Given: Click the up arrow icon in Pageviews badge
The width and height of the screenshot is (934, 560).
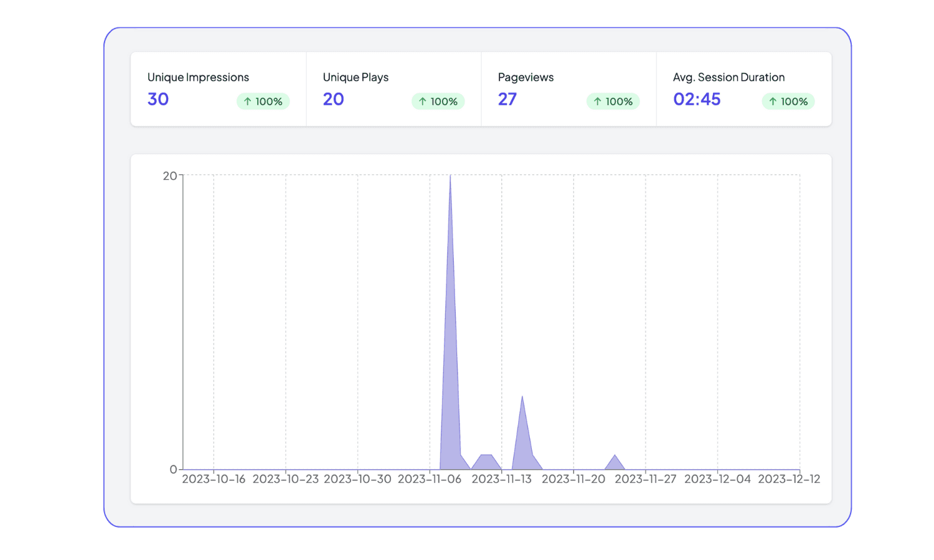Looking at the screenshot, I should coord(598,101).
